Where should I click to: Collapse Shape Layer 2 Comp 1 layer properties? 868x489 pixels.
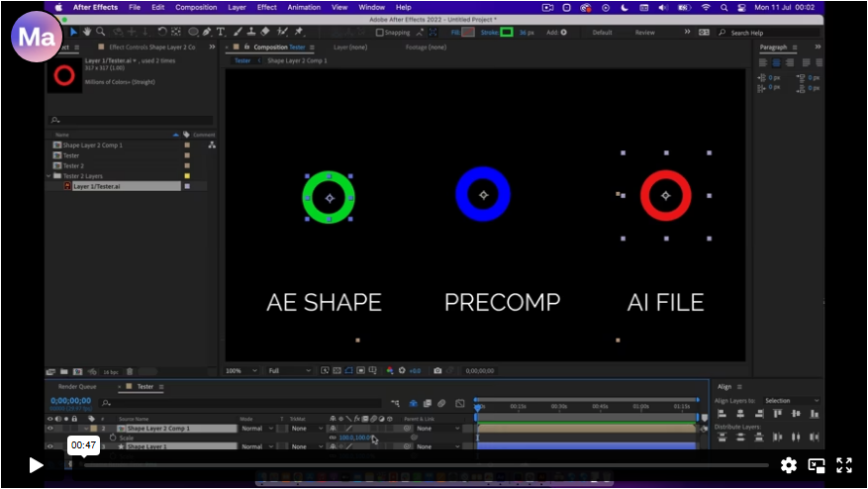86,428
